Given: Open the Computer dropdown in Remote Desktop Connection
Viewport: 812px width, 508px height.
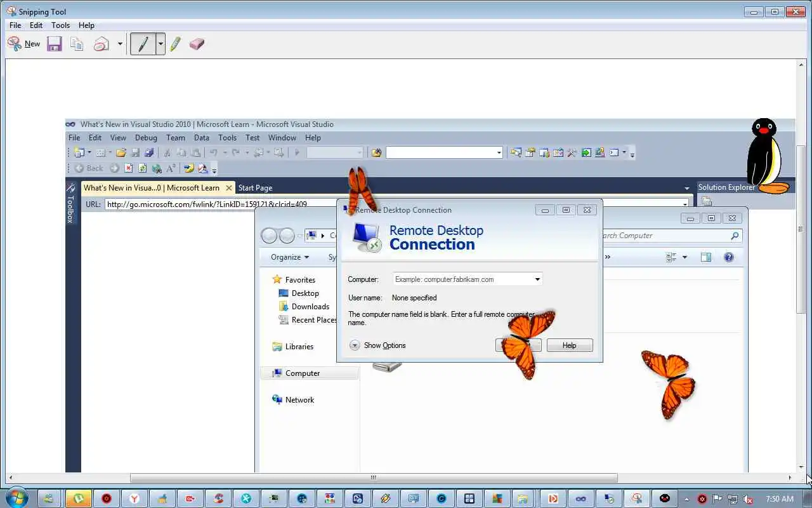Looking at the screenshot, I should (x=537, y=279).
